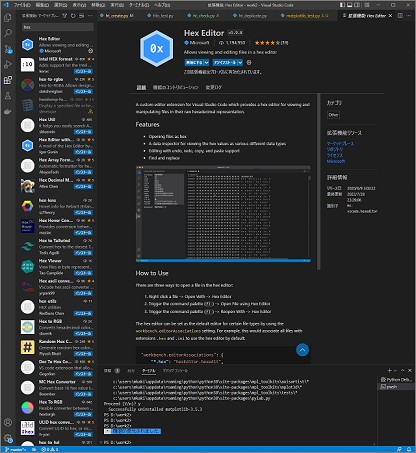This screenshot has height=453, width=416.
Task: Click the extensions search field containing hex
Action: tap(58, 27)
